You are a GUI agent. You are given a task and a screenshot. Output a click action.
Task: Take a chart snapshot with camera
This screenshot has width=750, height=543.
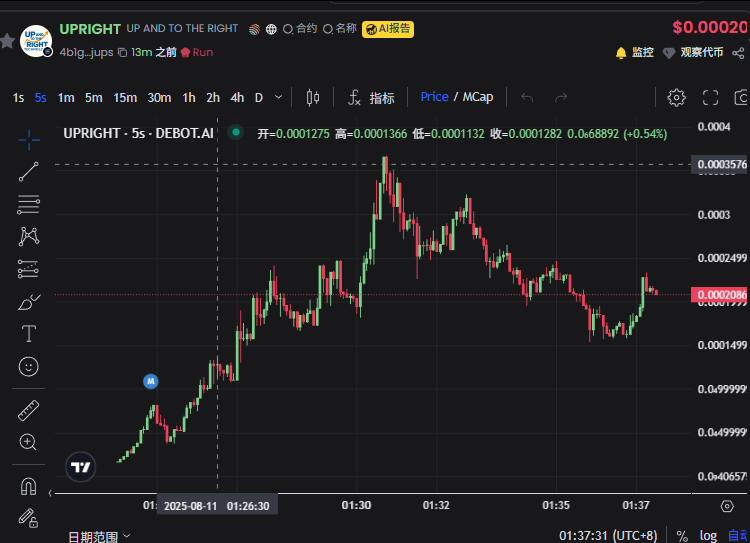tap(741, 98)
